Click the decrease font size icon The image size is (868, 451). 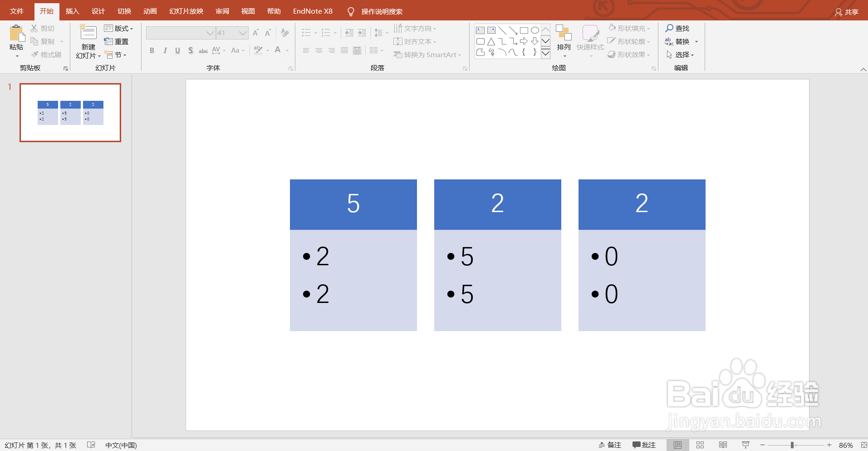(268, 33)
